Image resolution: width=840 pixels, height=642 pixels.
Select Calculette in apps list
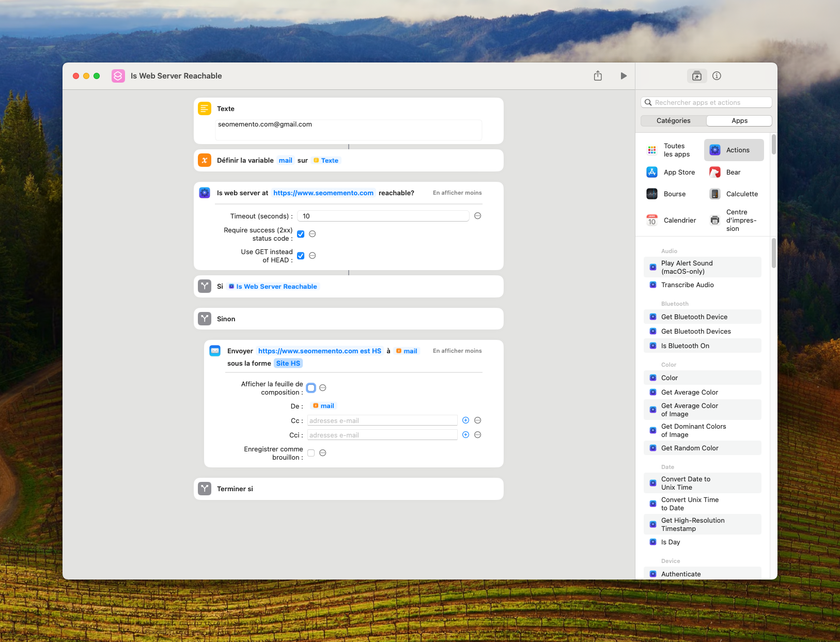pos(734,194)
